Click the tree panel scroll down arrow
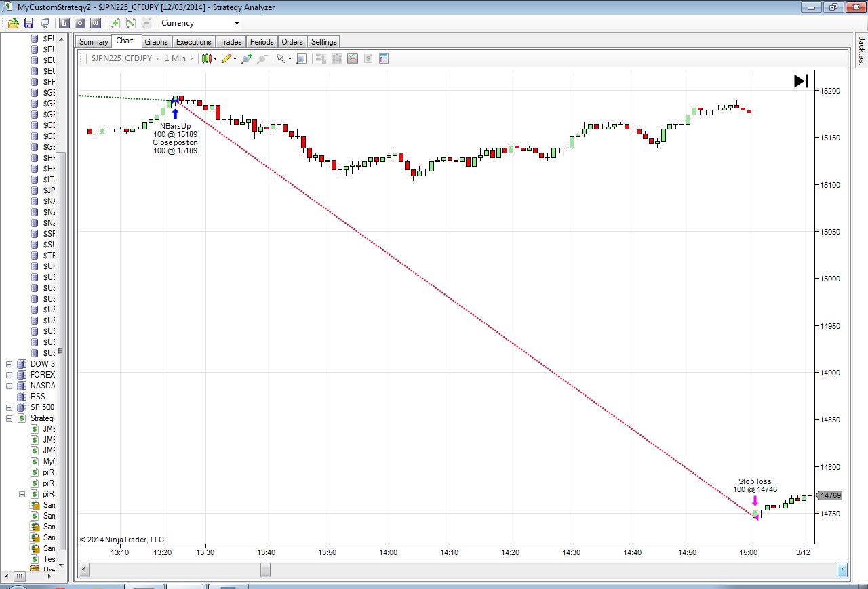 coord(62,565)
